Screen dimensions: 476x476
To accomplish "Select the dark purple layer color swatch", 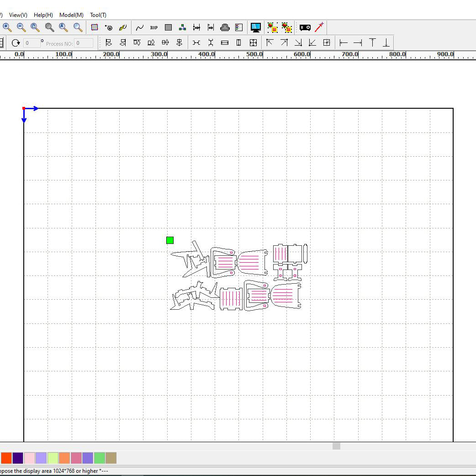I will click(18, 458).
